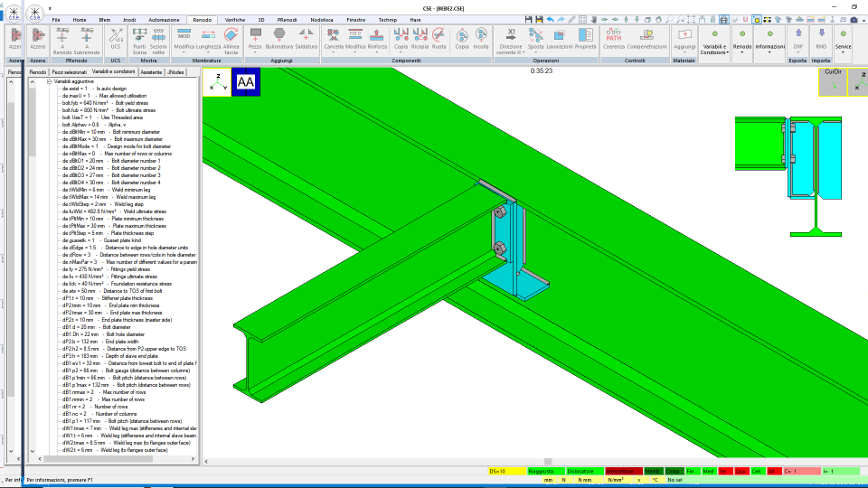The width and height of the screenshot is (868, 488).
Task: Open the JNodes panel tab
Action: point(175,72)
